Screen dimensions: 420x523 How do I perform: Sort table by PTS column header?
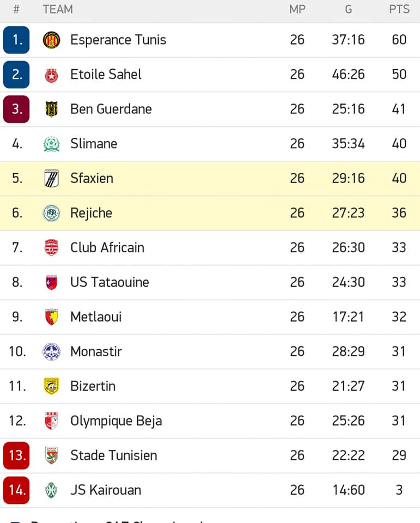[399, 9]
